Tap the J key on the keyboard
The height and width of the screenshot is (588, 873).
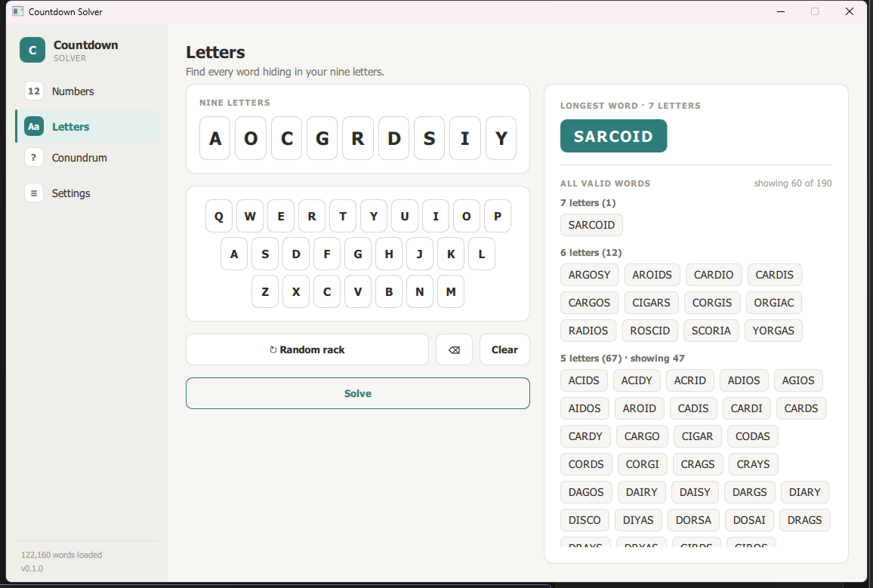tap(420, 254)
